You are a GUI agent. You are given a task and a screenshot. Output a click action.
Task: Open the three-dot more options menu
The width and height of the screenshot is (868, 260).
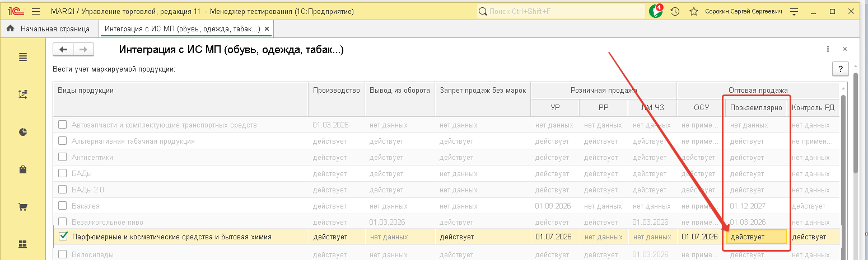pyautogui.click(x=828, y=49)
